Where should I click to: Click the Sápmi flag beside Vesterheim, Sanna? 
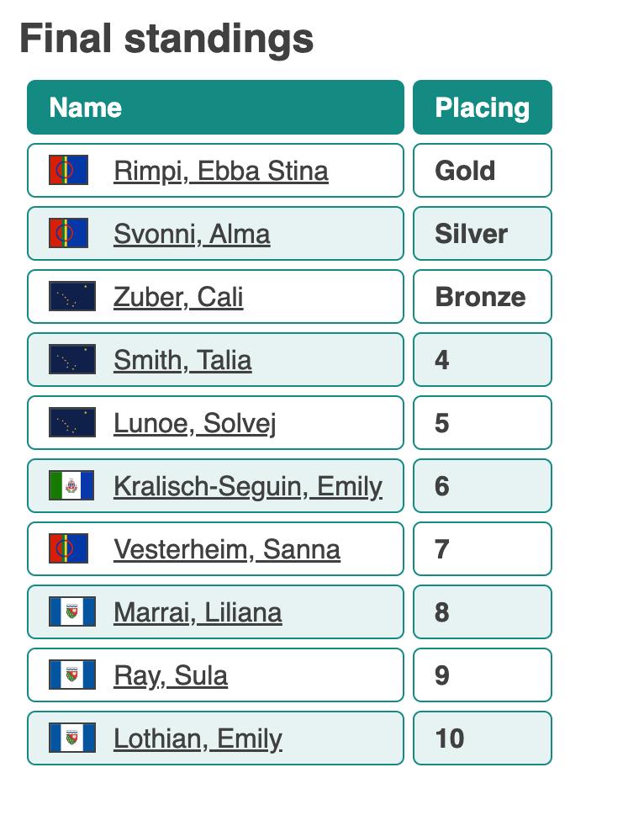coord(69,549)
